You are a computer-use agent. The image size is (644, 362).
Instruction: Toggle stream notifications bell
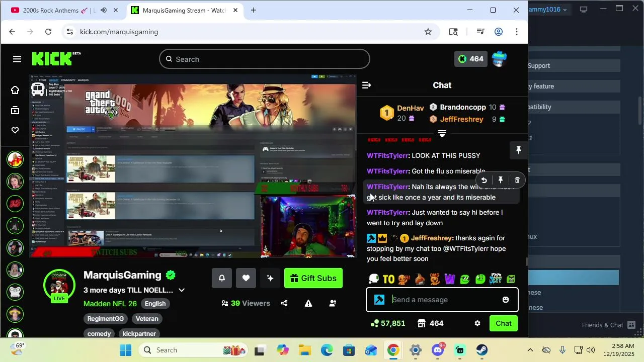point(222,278)
